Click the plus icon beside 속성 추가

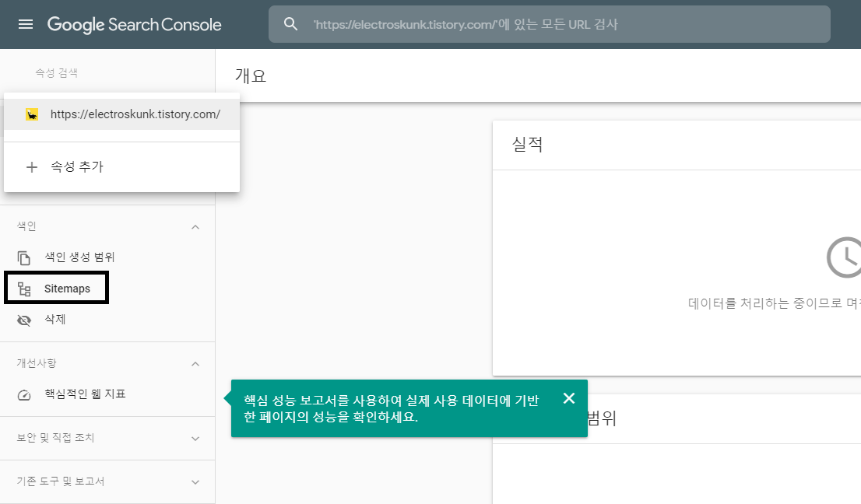(32, 167)
